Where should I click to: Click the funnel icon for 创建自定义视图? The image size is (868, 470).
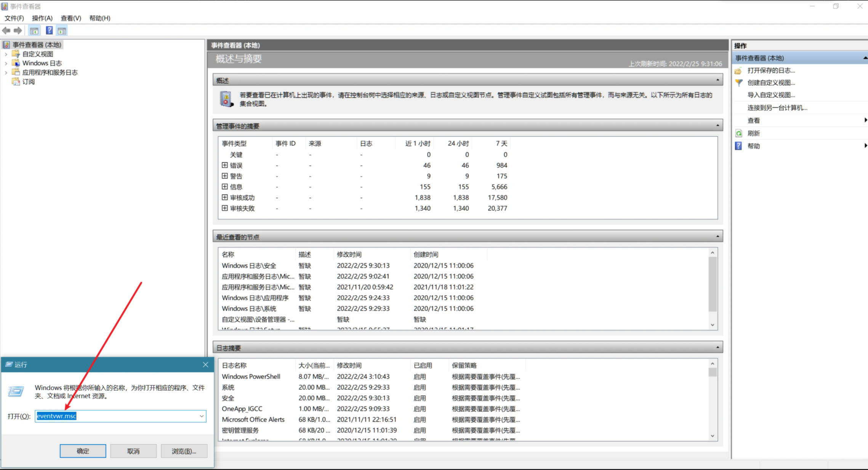point(738,83)
